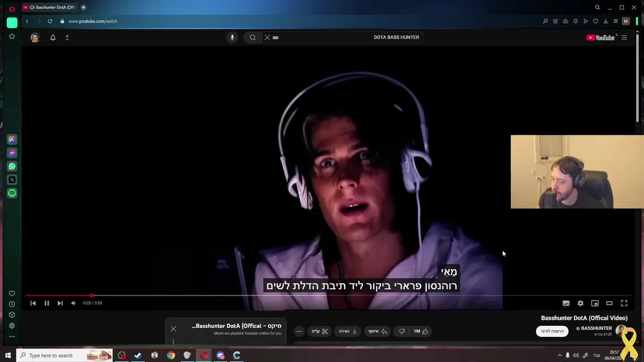Open a new browser tab
644x362 pixels.
(84, 8)
